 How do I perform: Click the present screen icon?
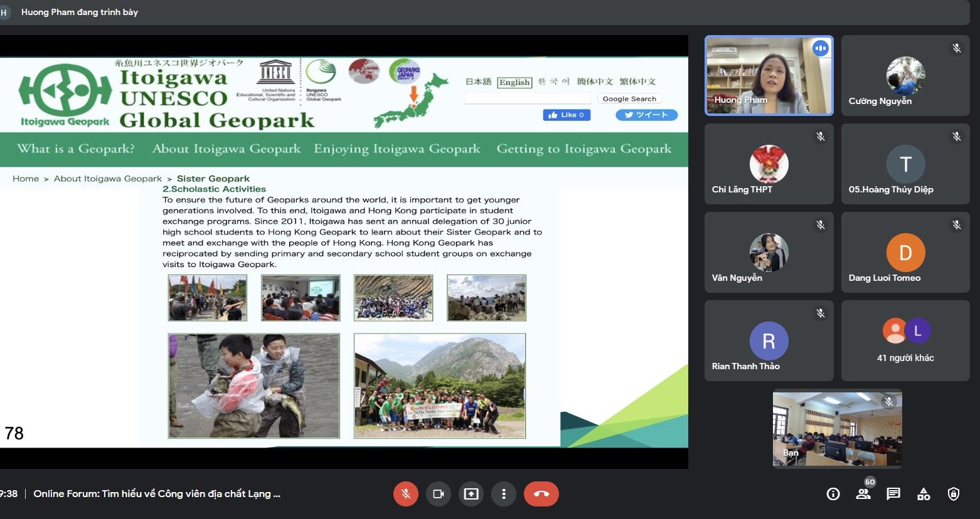pyautogui.click(x=471, y=494)
